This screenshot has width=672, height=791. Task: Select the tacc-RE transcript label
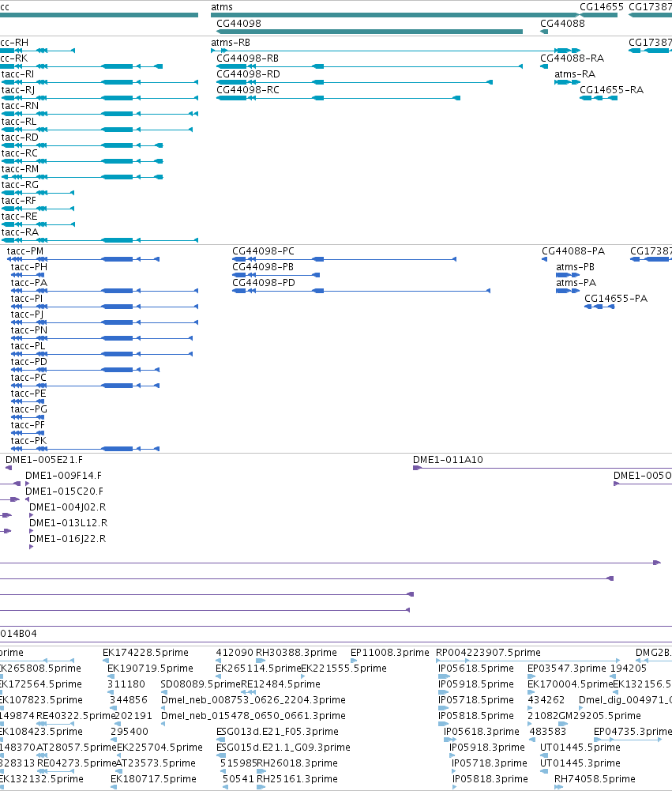[x=20, y=217]
